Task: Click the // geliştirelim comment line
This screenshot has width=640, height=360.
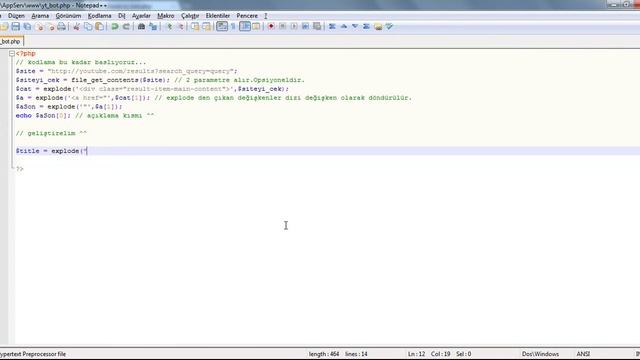Action: [x=51, y=133]
